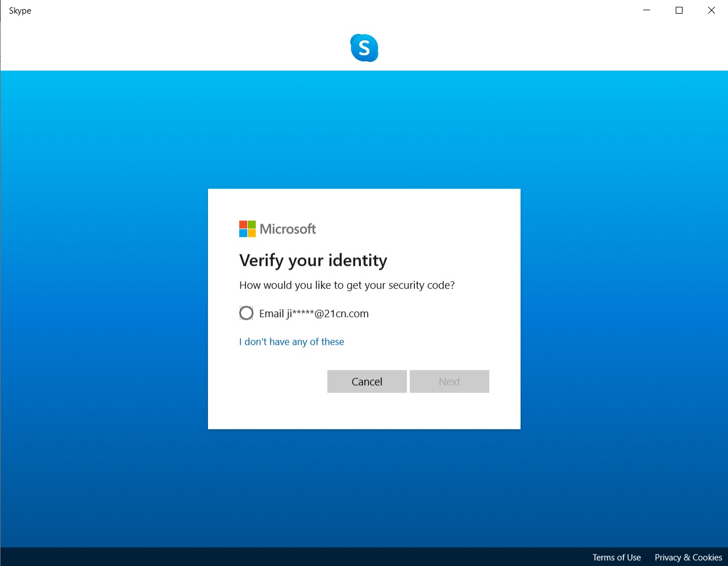Screen dimensions: 728x566
Task: Minimize the Skype window
Action: click(x=647, y=10)
